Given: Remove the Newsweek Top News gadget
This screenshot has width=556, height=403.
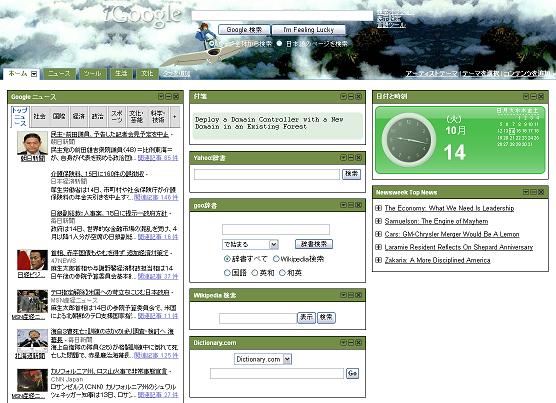Looking at the screenshot, I should pos(541,192).
